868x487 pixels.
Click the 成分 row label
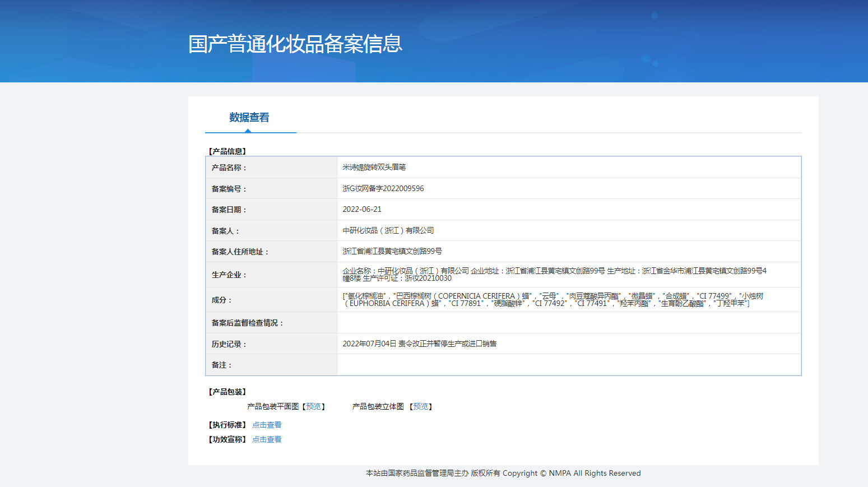(x=221, y=300)
